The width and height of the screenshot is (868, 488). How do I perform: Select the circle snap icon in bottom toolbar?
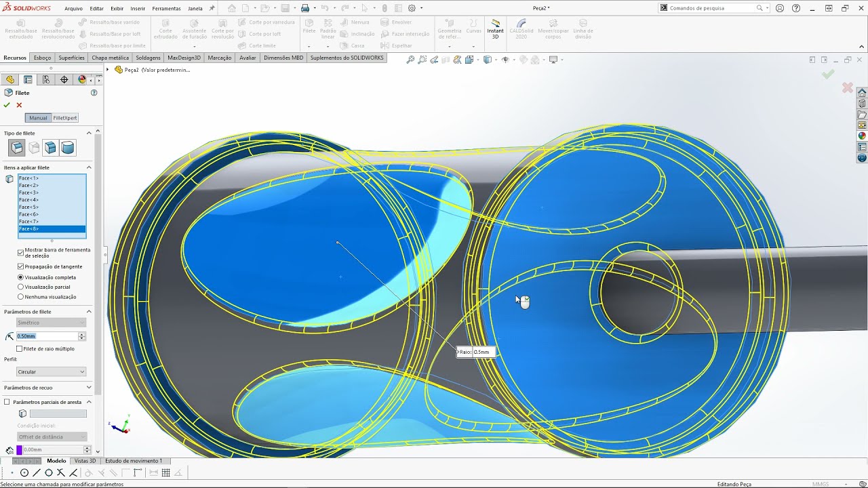[24, 473]
